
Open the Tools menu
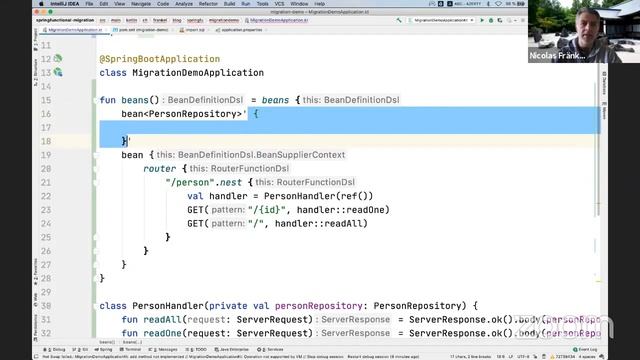(262, 4)
